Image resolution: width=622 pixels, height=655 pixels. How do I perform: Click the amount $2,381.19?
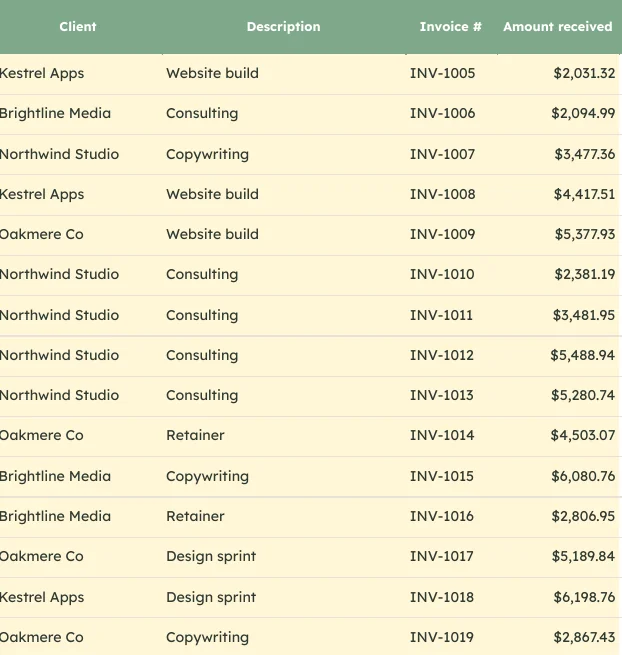[584, 274]
